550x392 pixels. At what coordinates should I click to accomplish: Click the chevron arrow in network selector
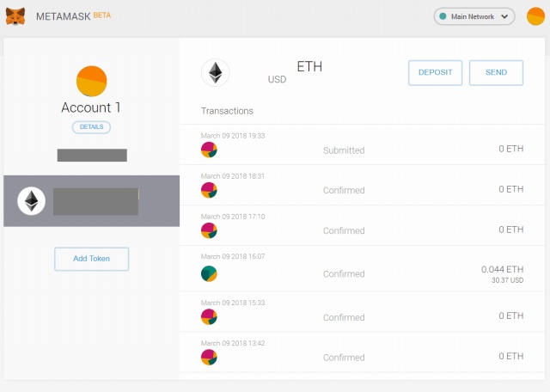504,16
